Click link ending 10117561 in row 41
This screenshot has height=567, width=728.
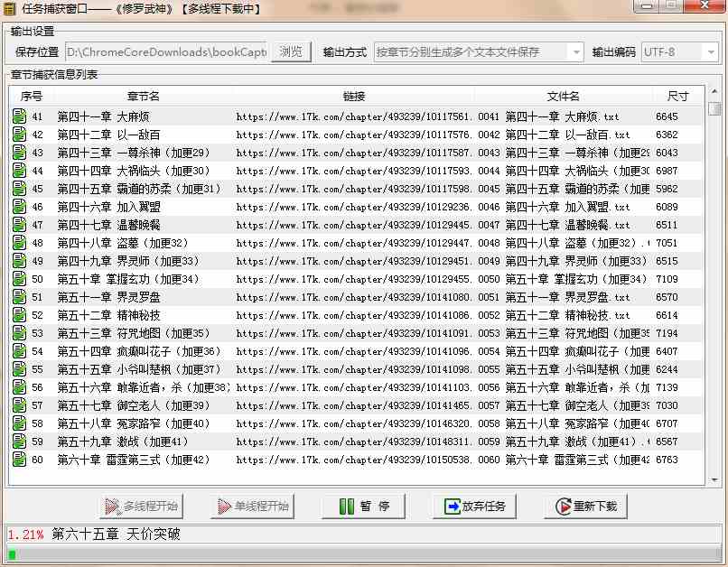tap(354, 116)
